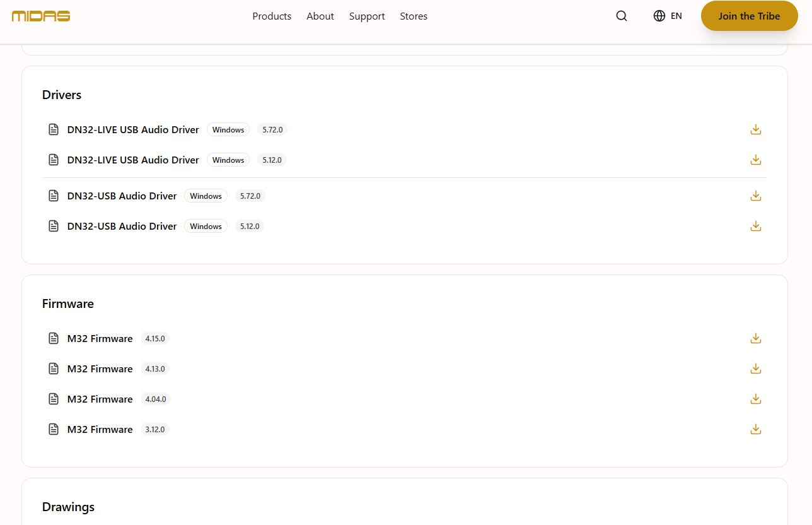
Task: Download DN32-LIVE USB Audio Driver 5.12.0
Action: 756,160
